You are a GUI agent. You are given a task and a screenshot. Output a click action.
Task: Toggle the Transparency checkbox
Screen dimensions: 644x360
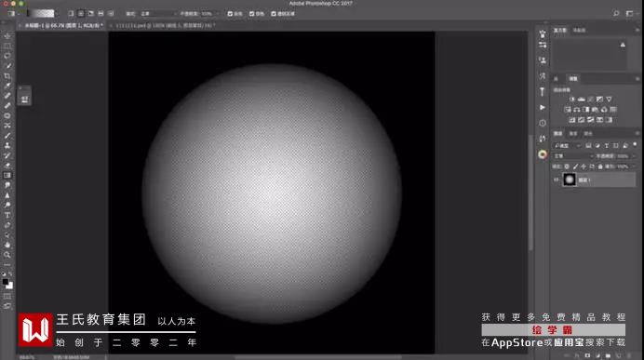coord(274,14)
